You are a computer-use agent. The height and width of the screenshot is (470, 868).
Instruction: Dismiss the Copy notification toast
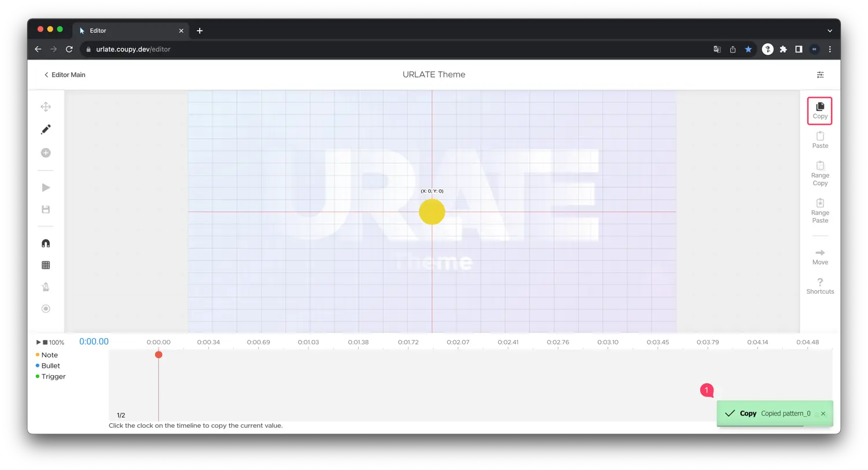pos(823,413)
